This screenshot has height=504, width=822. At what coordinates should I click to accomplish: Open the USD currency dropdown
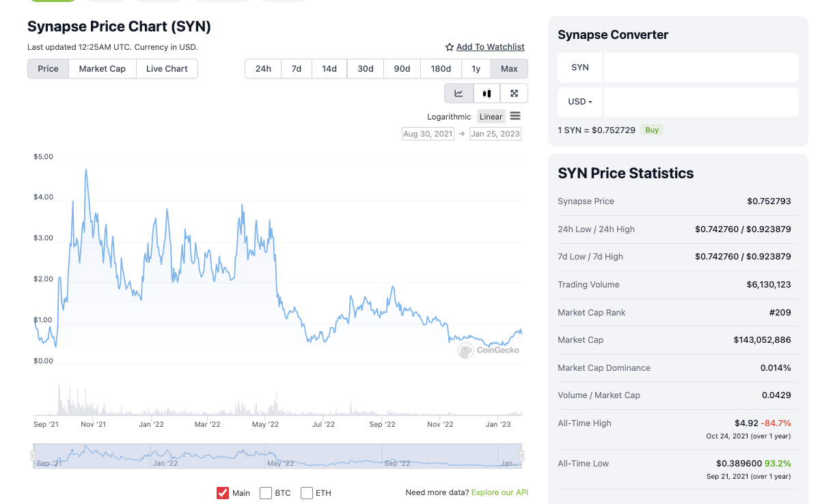point(580,102)
